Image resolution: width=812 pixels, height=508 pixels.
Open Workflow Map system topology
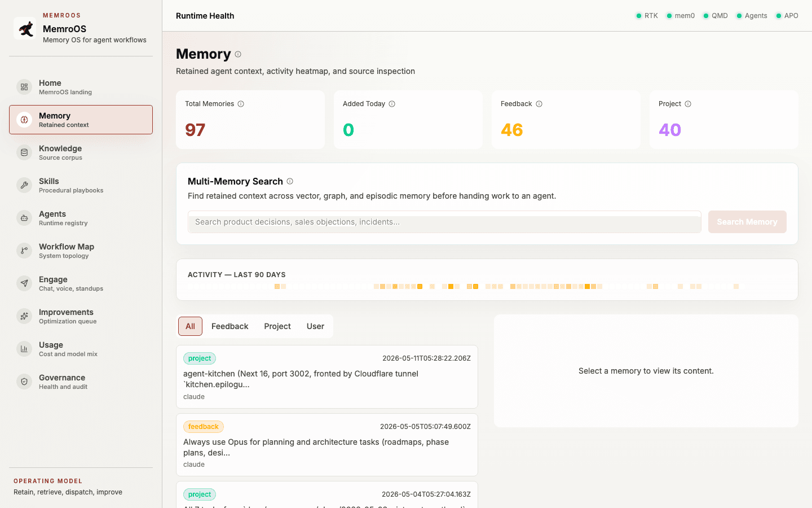[x=81, y=251]
